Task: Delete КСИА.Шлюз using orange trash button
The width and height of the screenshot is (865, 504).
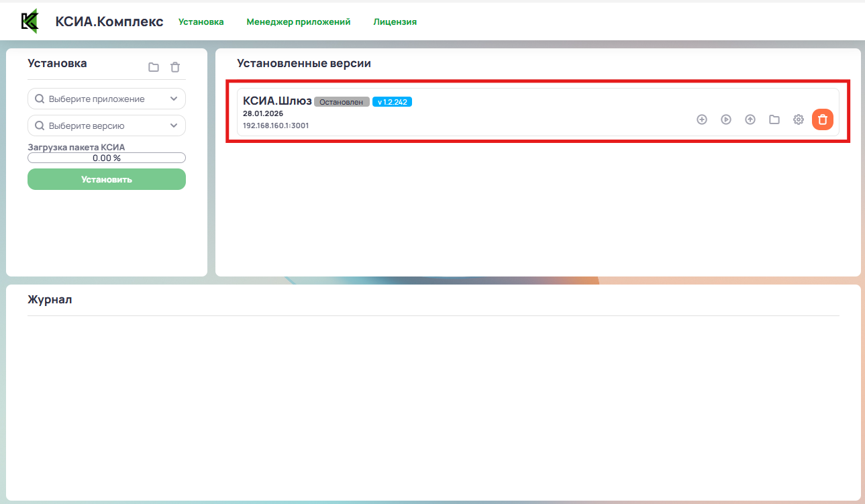Action: 823,119
